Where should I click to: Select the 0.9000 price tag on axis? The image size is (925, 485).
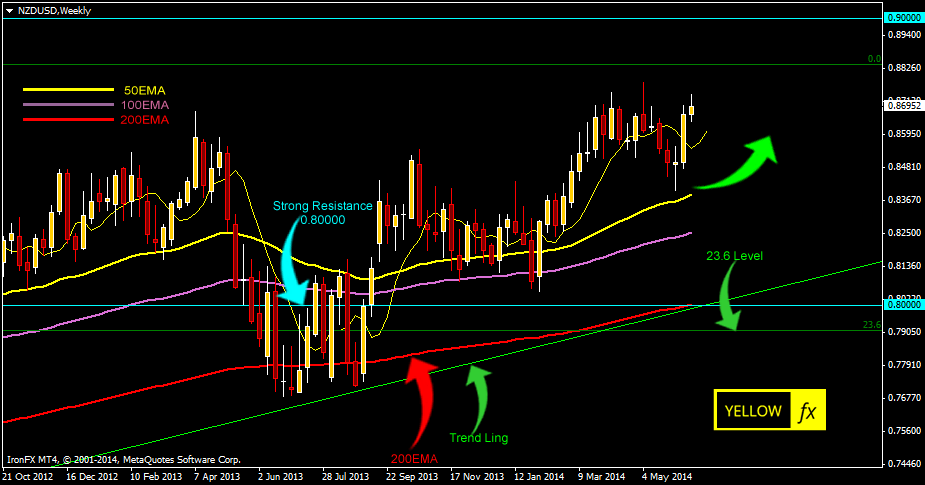pos(903,18)
